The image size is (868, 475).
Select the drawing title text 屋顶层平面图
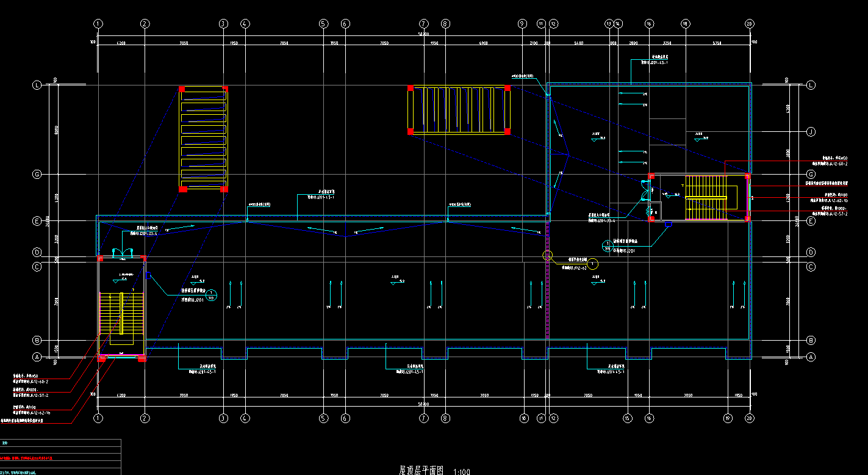coord(421,470)
